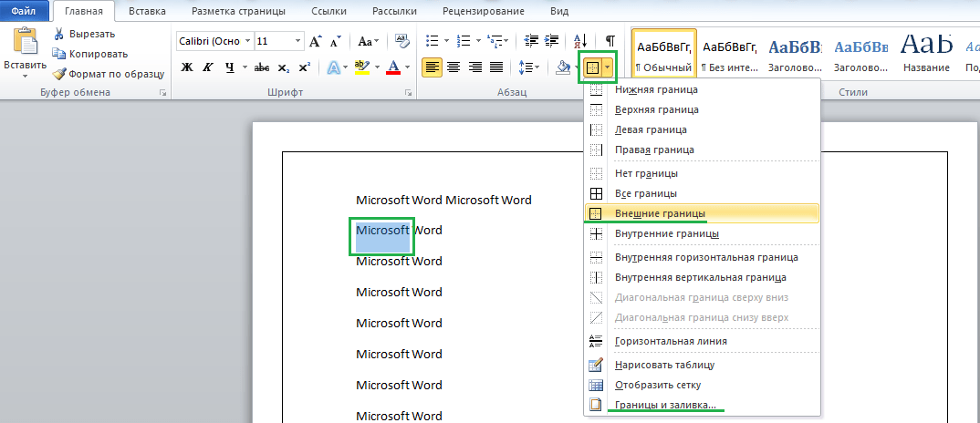Switch to the Вставка tab

pyautogui.click(x=148, y=11)
